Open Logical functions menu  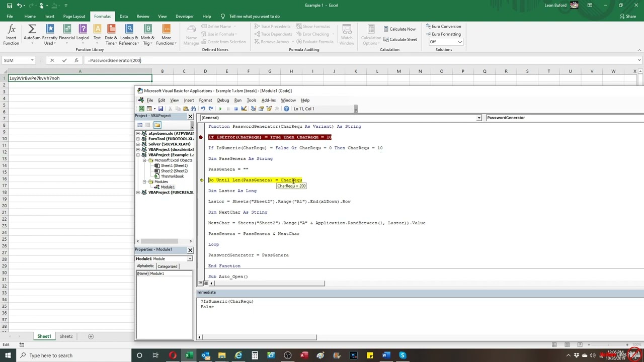(83, 34)
